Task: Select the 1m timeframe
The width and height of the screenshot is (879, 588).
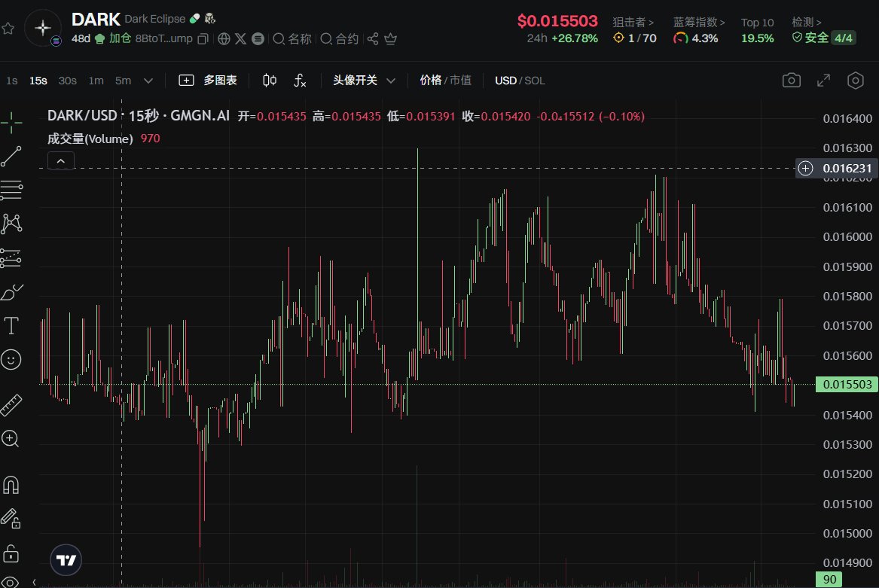Action: point(96,81)
